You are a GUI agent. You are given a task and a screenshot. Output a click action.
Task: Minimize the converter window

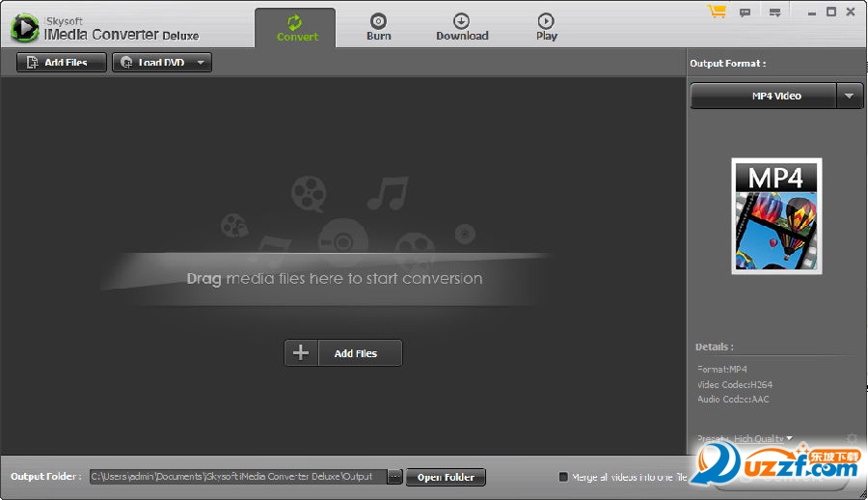(x=811, y=13)
